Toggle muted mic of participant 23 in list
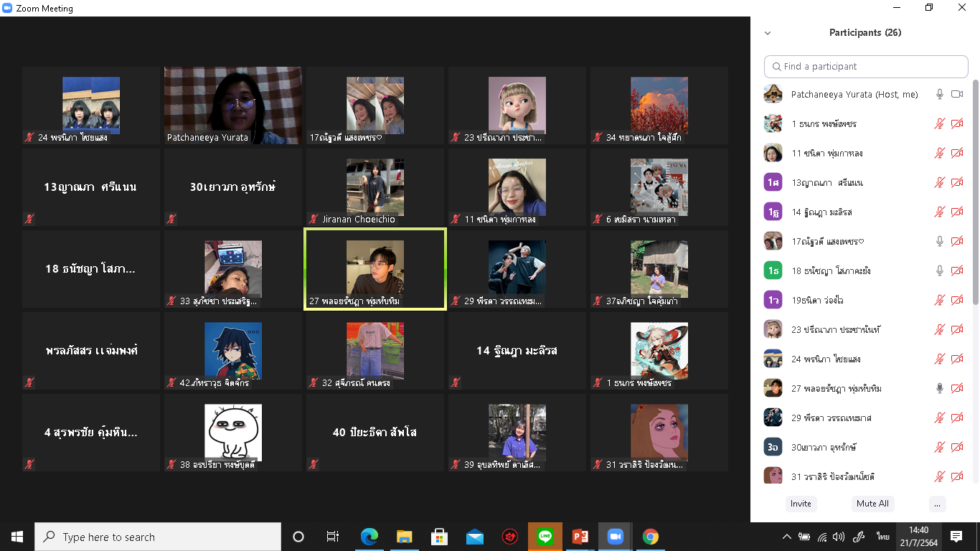This screenshot has height=551, width=980. click(x=939, y=330)
